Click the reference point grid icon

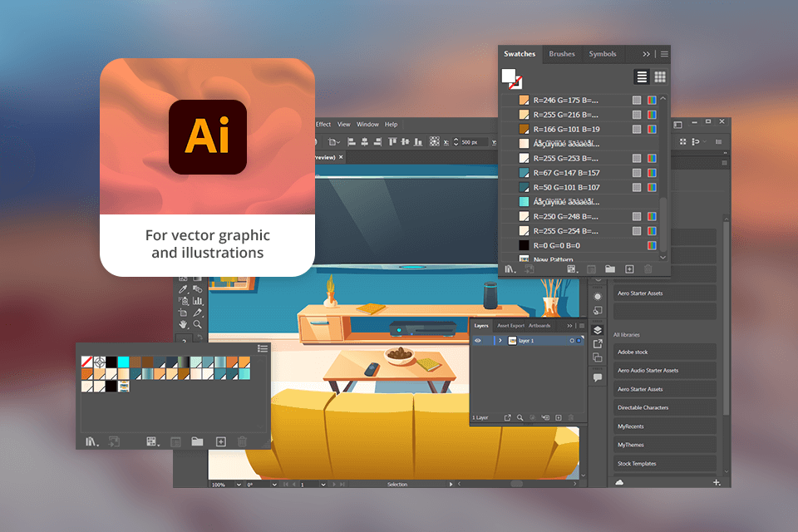(434, 141)
